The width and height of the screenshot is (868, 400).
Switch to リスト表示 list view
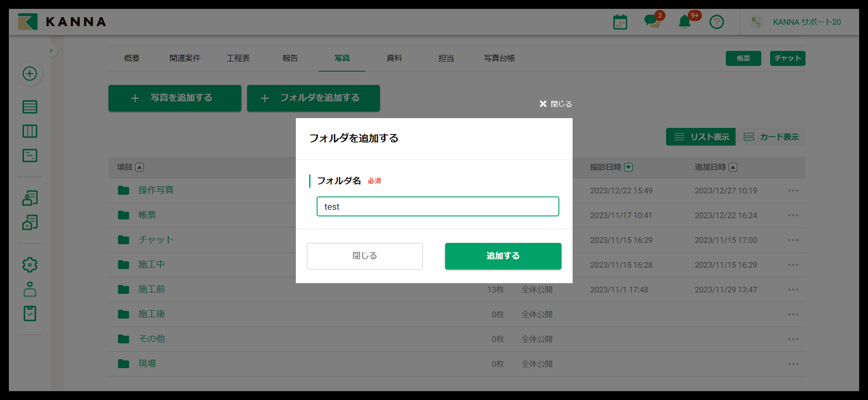(x=701, y=137)
